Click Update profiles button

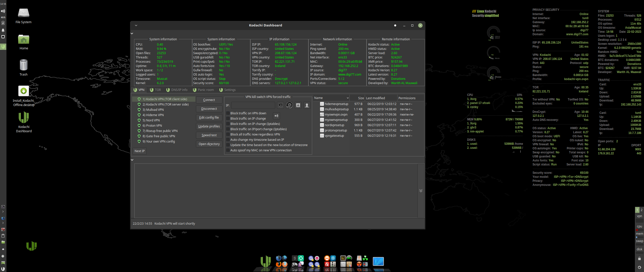click(209, 126)
